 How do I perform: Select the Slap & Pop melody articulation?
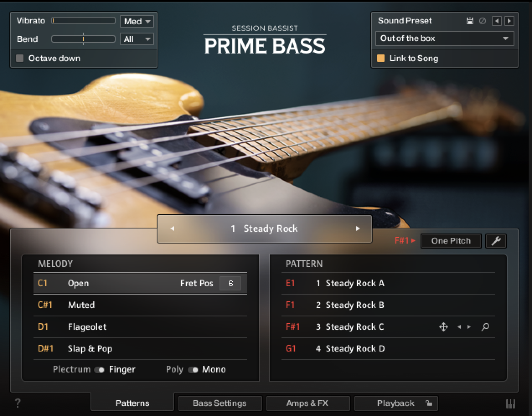[x=90, y=348]
